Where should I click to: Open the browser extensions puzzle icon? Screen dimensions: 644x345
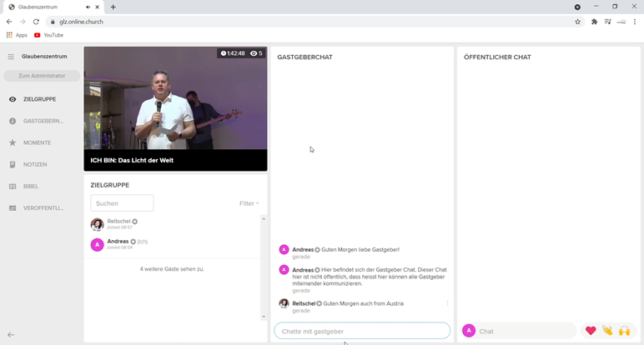tap(594, 22)
